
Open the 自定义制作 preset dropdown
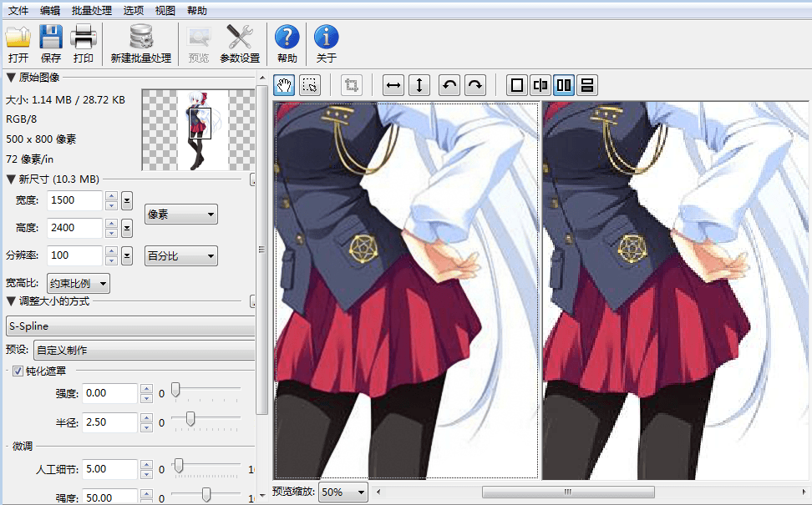pos(145,350)
